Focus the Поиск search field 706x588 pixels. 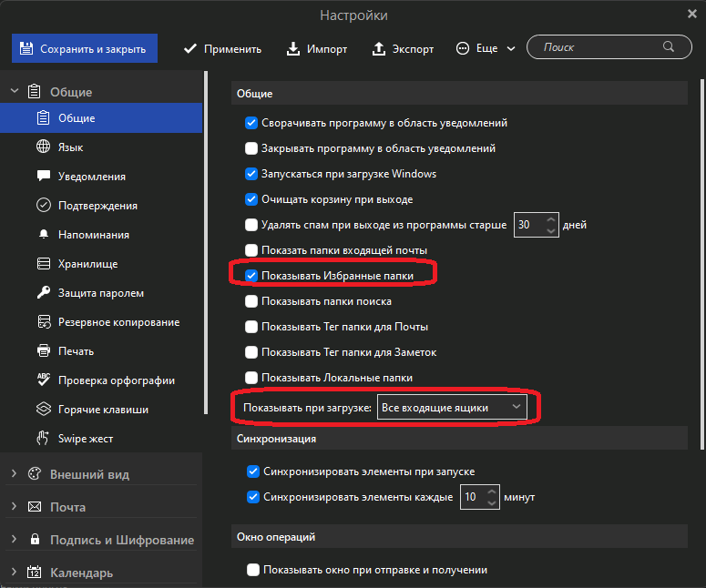click(609, 46)
